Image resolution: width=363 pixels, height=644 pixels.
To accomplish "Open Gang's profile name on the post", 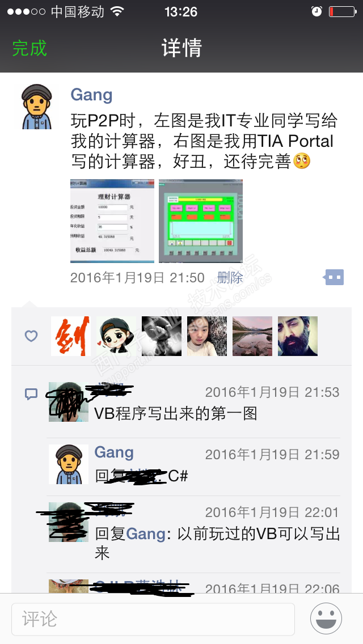I will click(x=91, y=95).
